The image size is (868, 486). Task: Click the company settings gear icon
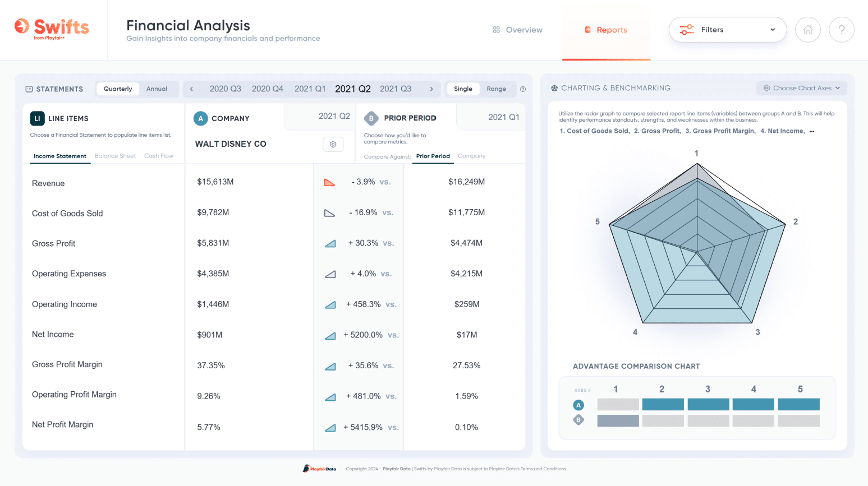coord(333,144)
